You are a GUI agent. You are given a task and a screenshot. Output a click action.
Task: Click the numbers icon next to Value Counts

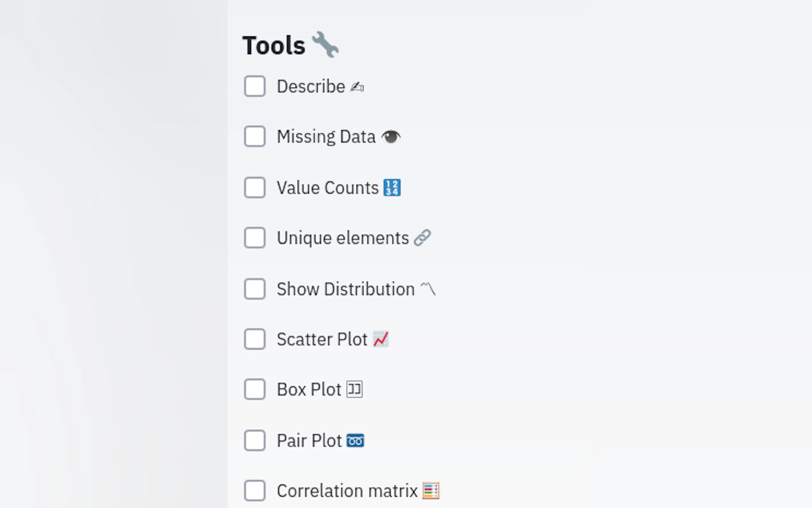[x=392, y=188]
